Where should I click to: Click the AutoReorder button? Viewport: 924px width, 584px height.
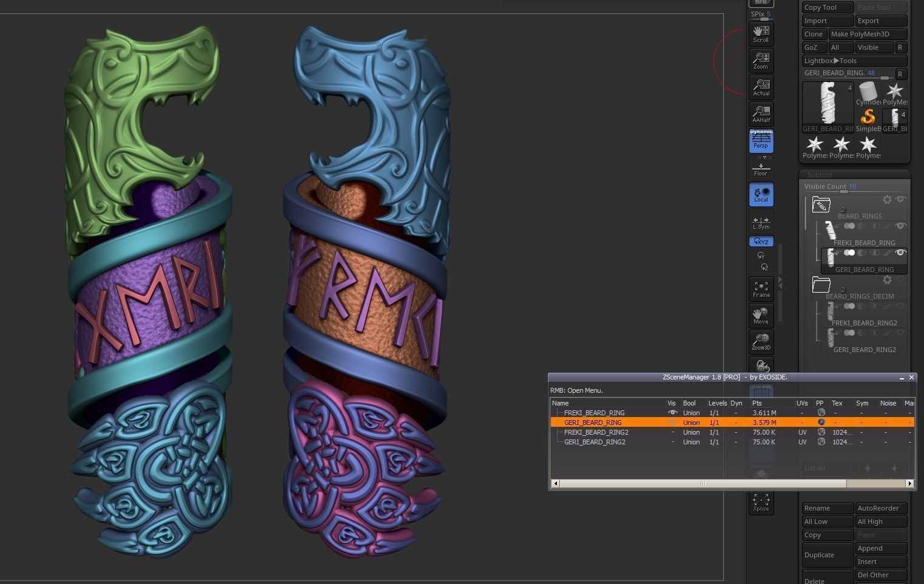click(881, 508)
